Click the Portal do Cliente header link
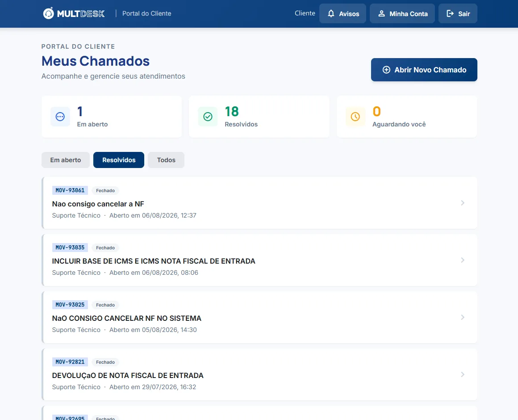The height and width of the screenshot is (420, 518). [x=146, y=13]
